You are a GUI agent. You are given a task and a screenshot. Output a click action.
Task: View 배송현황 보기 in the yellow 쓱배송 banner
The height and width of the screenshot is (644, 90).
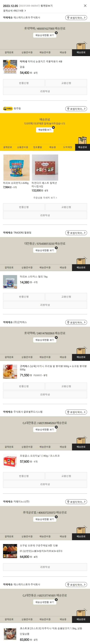point(45,130)
